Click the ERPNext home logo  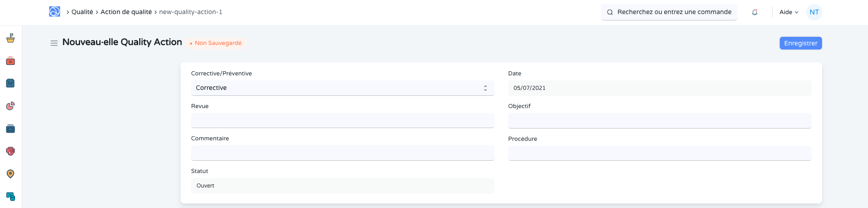point(55,12)
